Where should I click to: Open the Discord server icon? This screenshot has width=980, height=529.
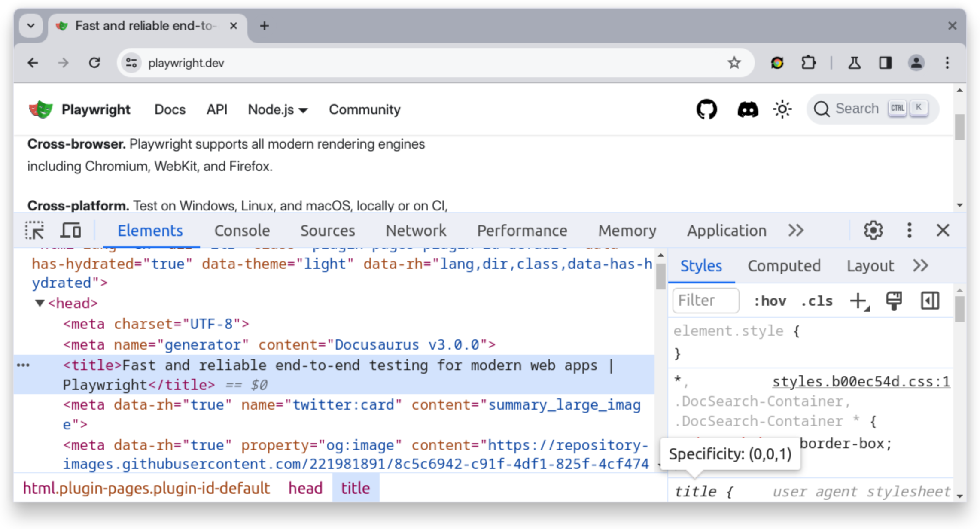748,109
